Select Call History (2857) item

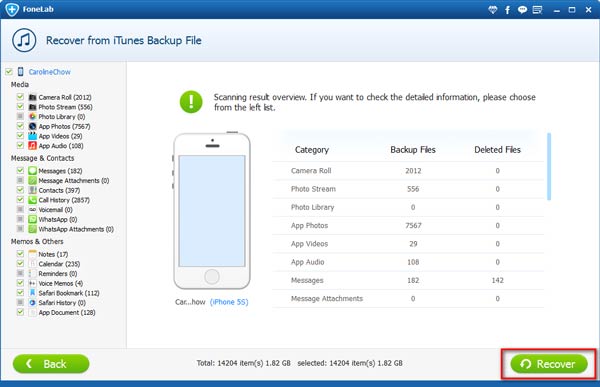coord(64,200)
